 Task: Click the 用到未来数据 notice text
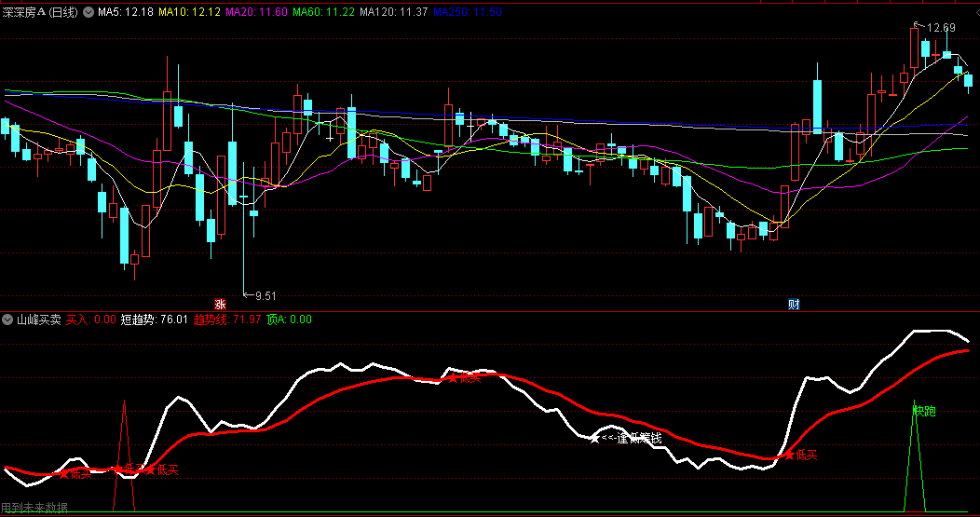point(34,508)
